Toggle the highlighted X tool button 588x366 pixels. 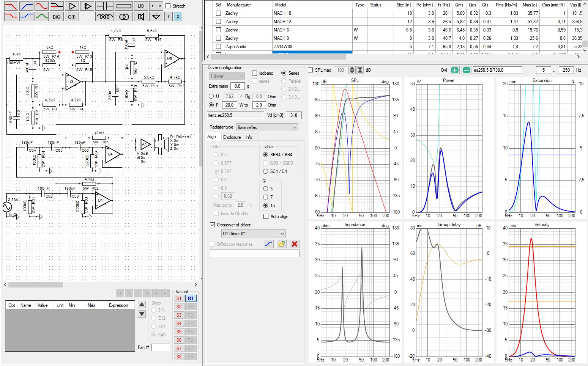pyautogui.click(x=178, y=16)
